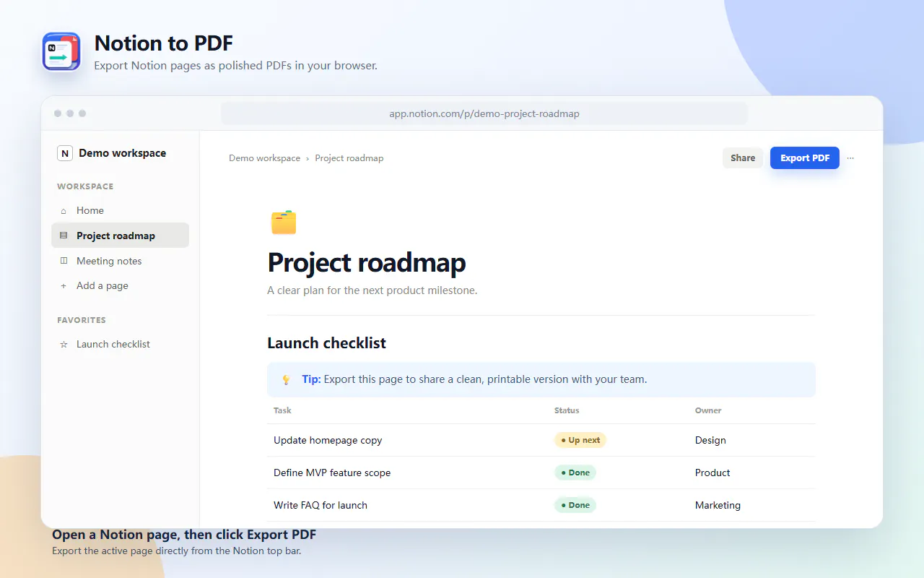This screenshot has height=578, width=924.
Task: Open Home in the sidebar
Action: click(x=120, y=210)
